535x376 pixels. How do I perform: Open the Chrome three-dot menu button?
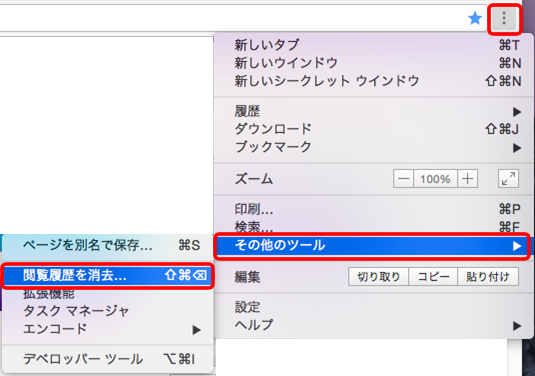(x=504, y=18)
